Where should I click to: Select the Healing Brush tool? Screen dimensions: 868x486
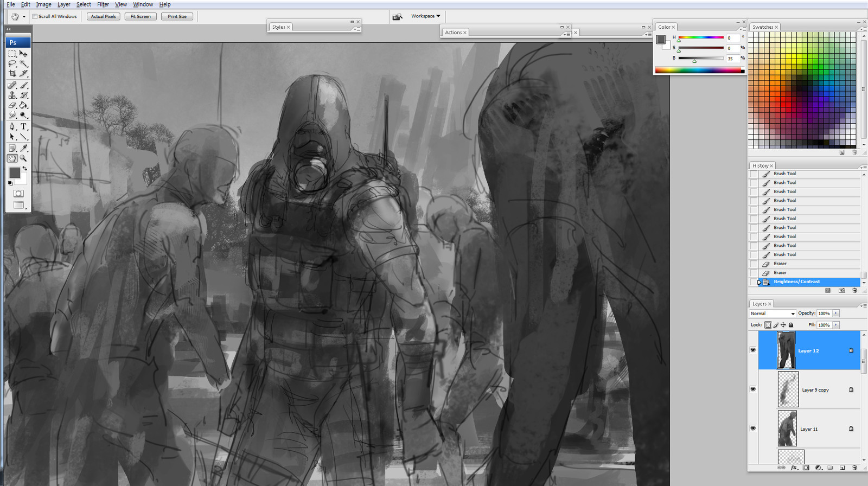pos(12,85)
